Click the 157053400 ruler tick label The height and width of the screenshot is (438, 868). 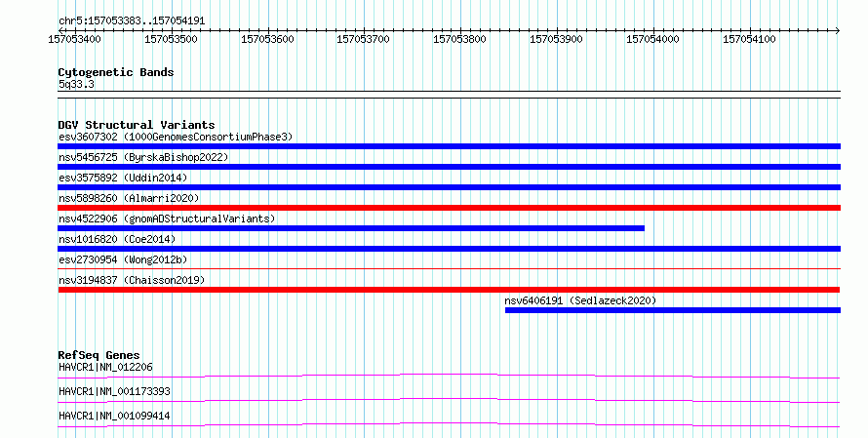(x=75, y=39)
